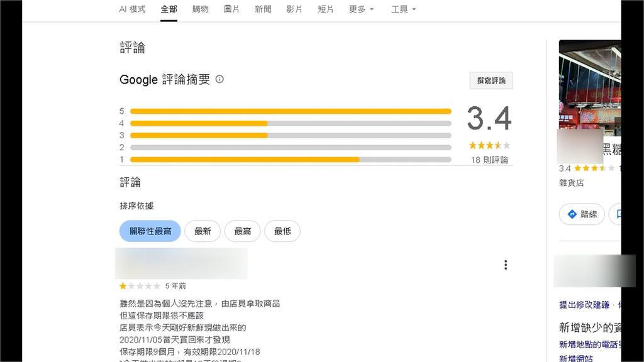This screenshot has width=644, height=362.
Task: Select the 關聯性最高 sort chip
Action: [x=150, y=231]
